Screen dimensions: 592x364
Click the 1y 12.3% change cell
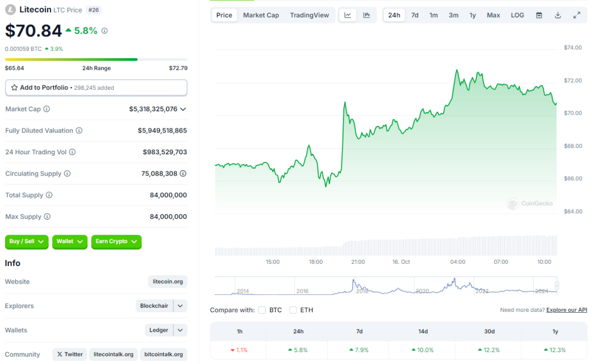[x=554, y=350]
